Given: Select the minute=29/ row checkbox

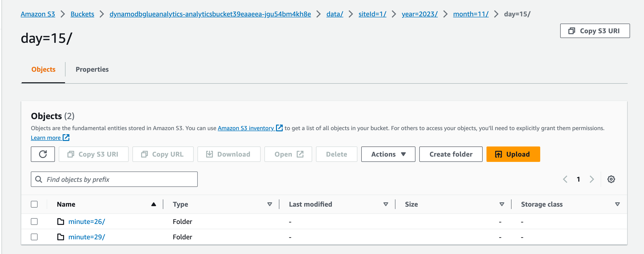Looking at the screenshot, I should [34, 237].
